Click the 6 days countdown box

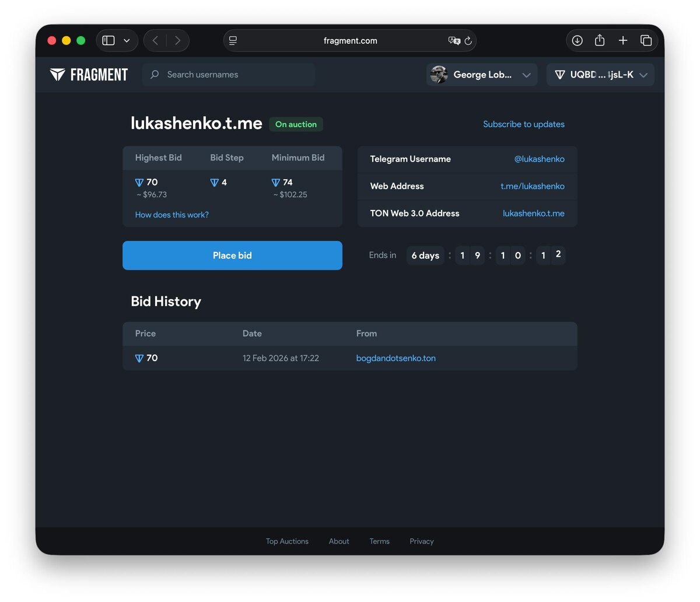[x=425, y=256]
